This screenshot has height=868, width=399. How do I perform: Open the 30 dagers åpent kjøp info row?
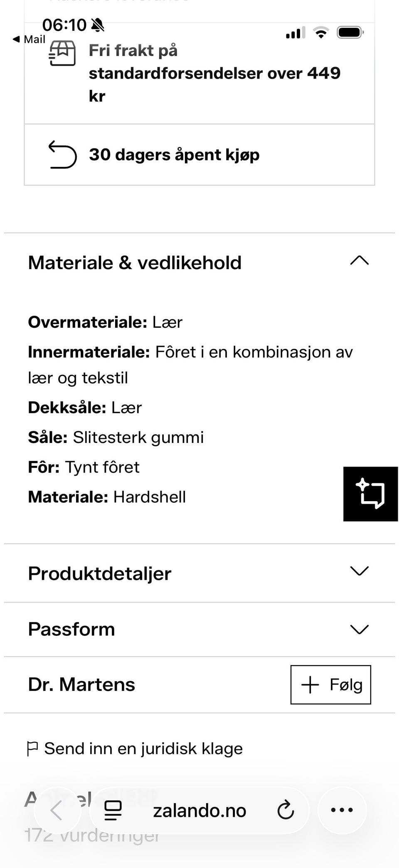click(199, 155)
